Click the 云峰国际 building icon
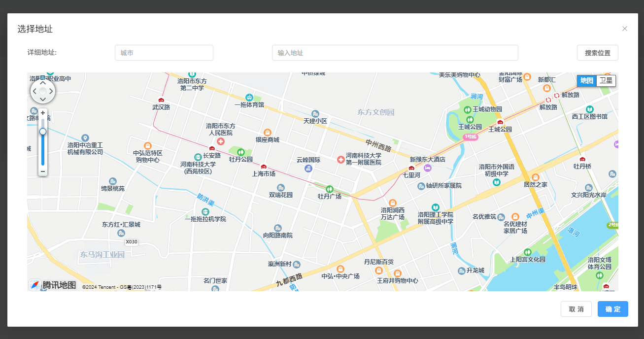The image size is (644, 339). (308, 169)
